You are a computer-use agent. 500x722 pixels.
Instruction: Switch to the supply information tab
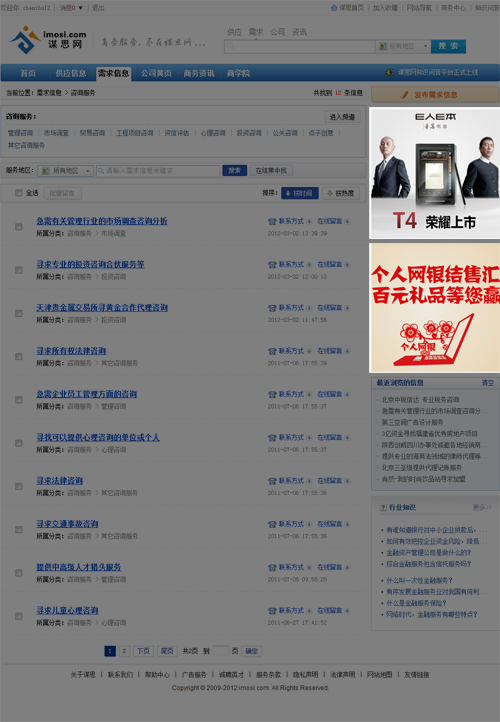pyautogui.click(x=70, y=73)
